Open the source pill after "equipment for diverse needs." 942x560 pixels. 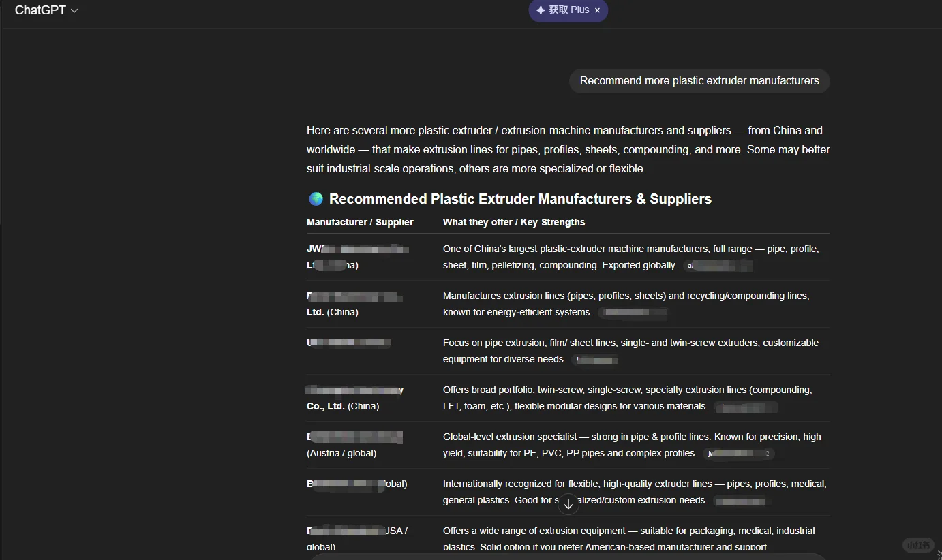[596, 360]
